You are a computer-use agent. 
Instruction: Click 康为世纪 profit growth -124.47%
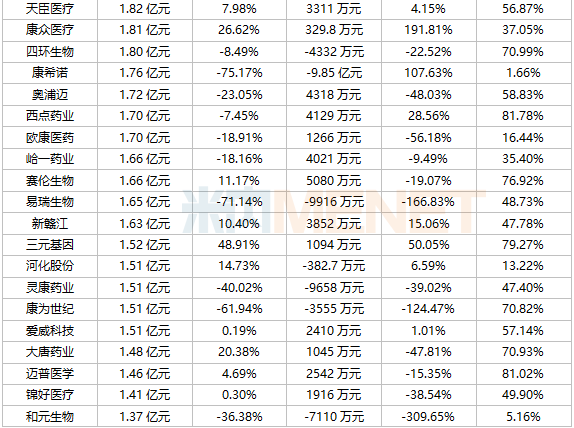tap(428, 309)
